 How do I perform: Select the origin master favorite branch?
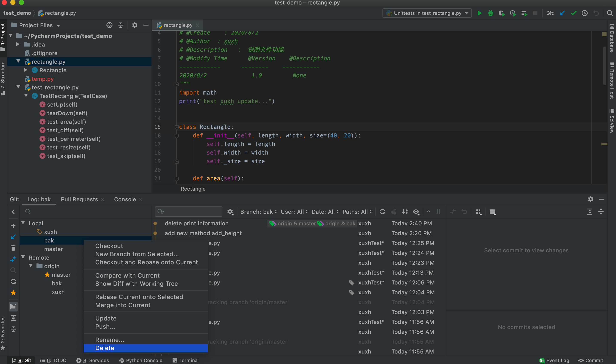61,275
